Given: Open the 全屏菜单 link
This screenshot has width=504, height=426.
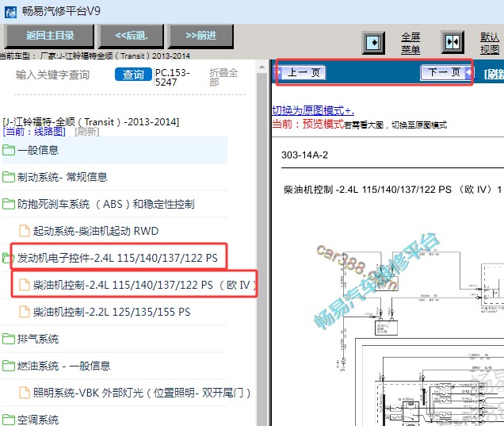Looking at the screenshot, I should 410,44.
